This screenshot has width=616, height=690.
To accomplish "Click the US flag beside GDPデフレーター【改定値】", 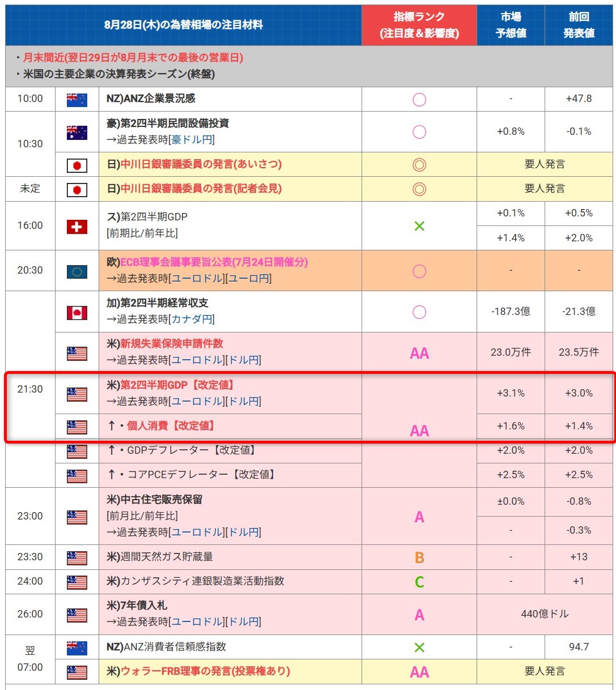I will [77, 452].
